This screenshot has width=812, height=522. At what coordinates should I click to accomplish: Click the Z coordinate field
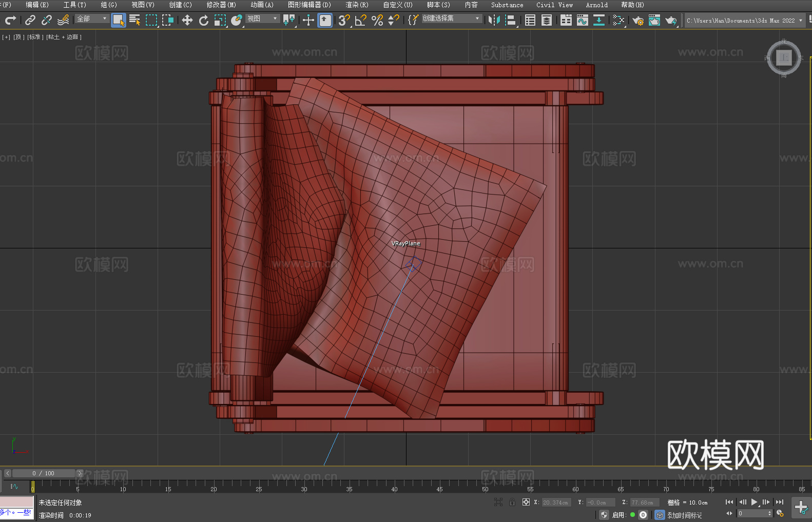(645, 502)
